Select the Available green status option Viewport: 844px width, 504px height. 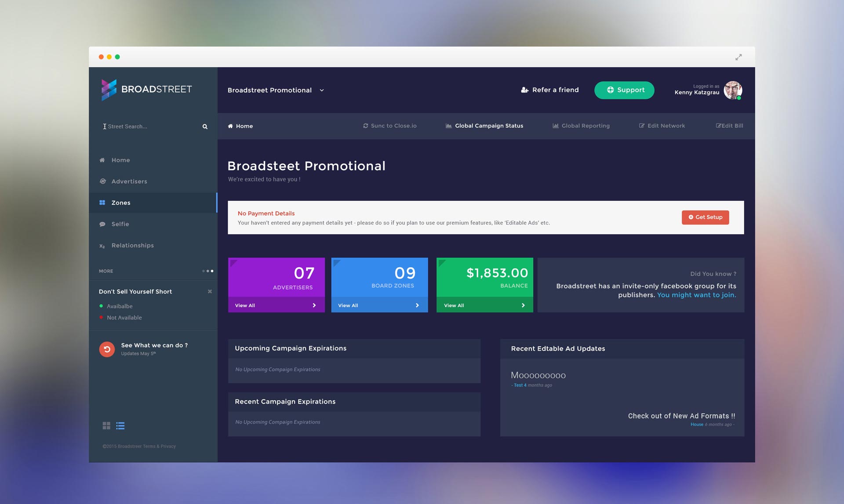coord(119,306)
